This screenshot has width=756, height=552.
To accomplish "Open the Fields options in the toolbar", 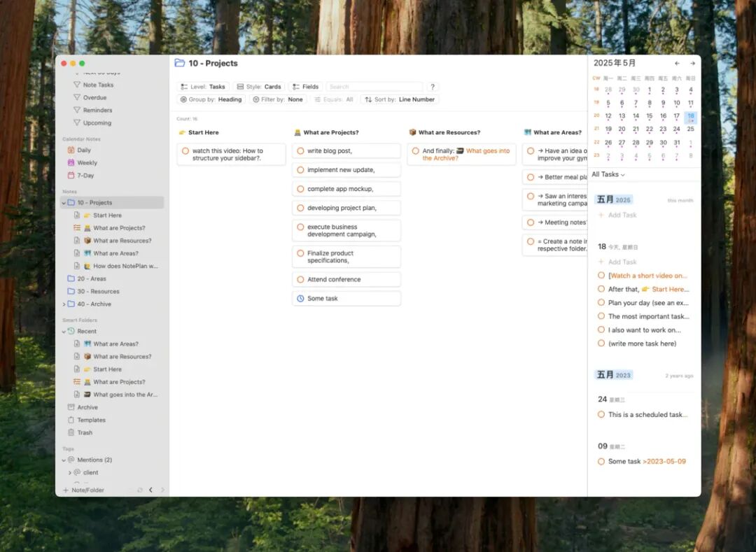I will point(306,87).
